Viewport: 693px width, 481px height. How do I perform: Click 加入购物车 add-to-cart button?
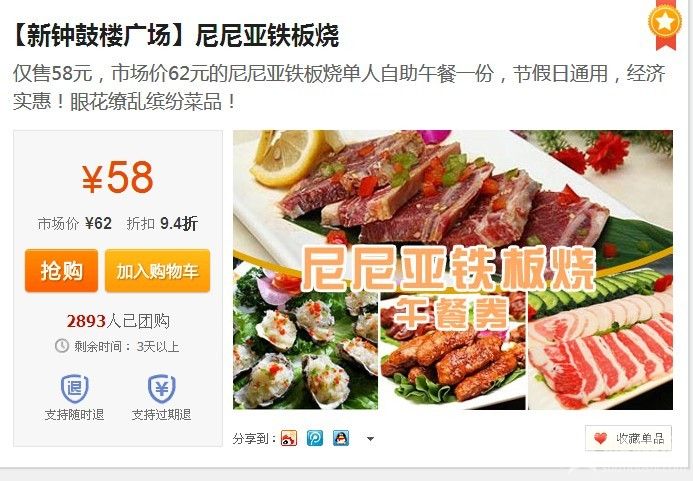click(157, 271)
